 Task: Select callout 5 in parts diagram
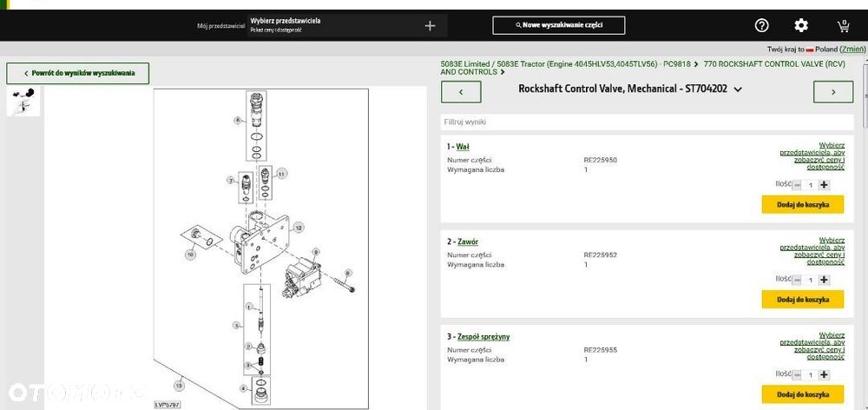click(x=237, y=325)
